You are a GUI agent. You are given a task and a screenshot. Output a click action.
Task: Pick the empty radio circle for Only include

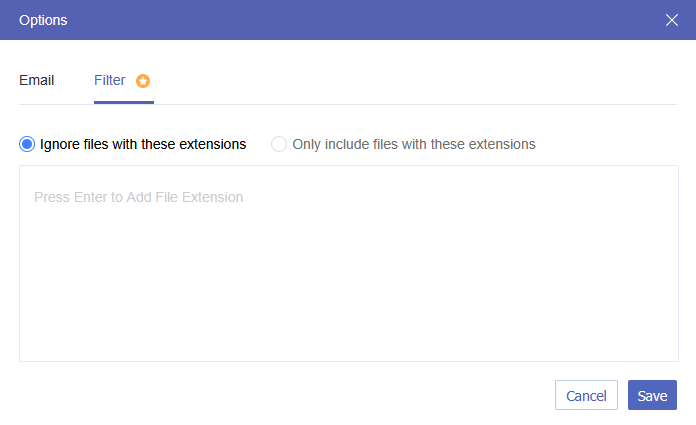click(279, 144)
